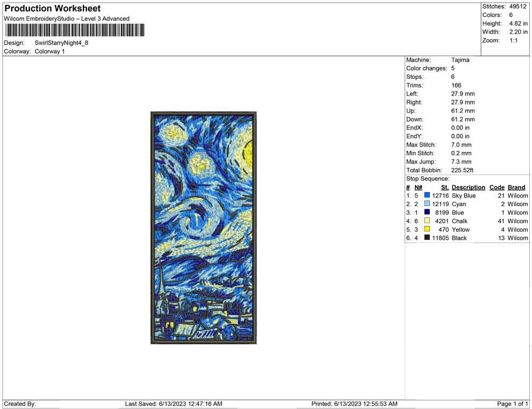Click the 'Page 1 of 1' text
This screenshot has width=532, height=409.
click(512, 404)
